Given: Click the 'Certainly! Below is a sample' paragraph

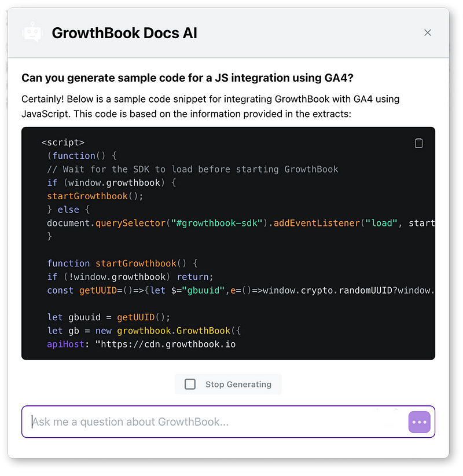Looking at the screenshot, I should (x=211, y=106).
